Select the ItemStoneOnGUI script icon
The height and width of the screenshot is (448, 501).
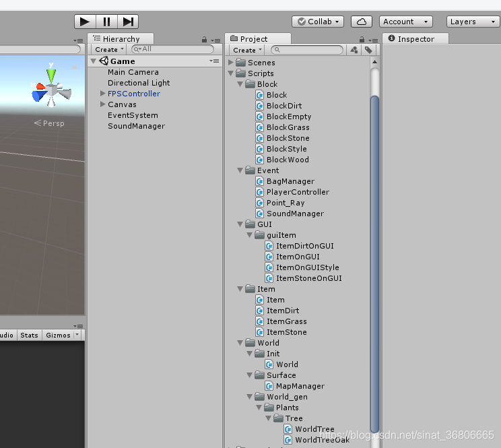click(269, 278)
